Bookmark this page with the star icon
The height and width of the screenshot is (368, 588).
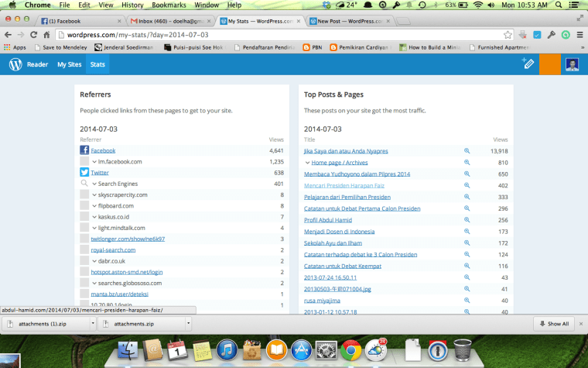pyautogui.click(x=508, y=35)
